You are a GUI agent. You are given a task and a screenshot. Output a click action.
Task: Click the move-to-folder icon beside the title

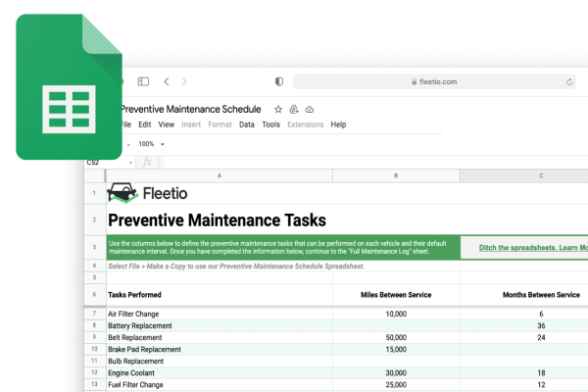[x=294, y=109]
